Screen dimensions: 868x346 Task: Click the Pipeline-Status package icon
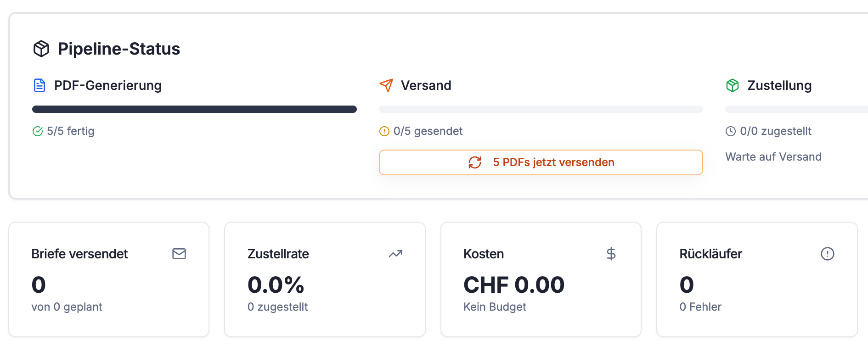click(x=41, y=49)
